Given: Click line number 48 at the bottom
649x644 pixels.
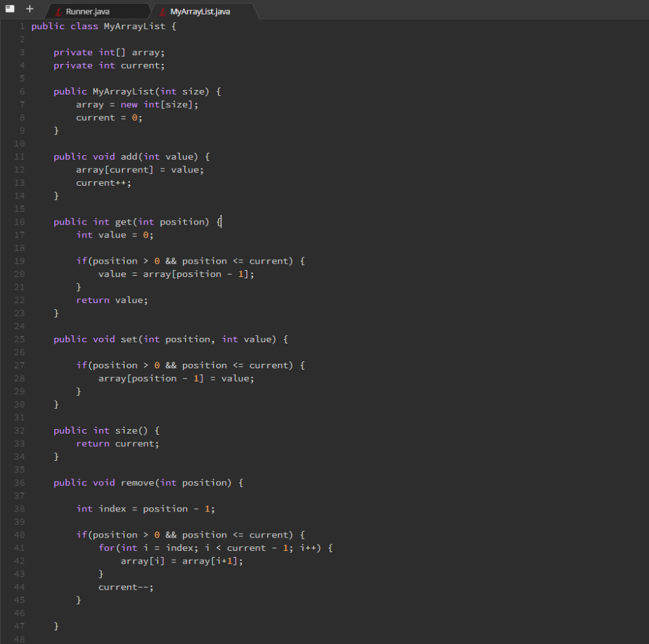Looking at the screenshot, I should [19, 639].
